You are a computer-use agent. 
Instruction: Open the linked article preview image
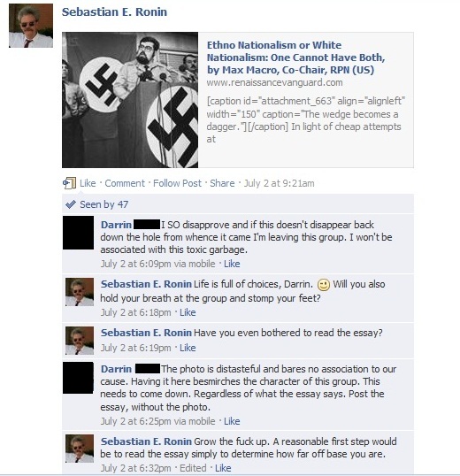130,100
